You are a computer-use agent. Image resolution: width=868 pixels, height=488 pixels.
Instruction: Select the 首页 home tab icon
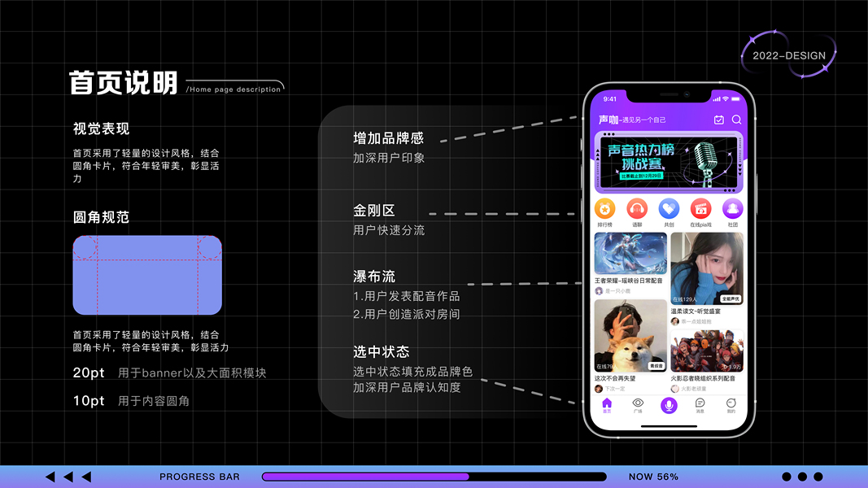[607, 403]
